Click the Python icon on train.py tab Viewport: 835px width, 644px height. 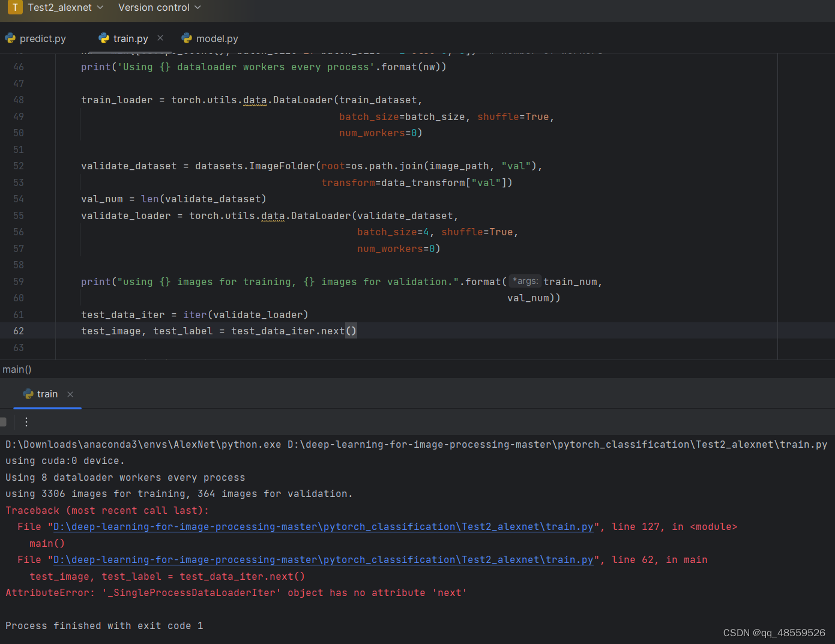pos(104,38)
